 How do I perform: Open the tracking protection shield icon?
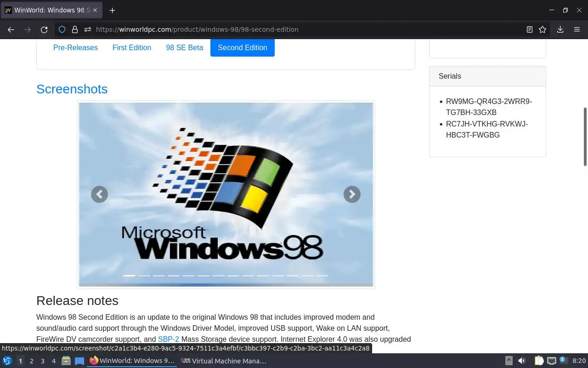(x=62, y=29)
